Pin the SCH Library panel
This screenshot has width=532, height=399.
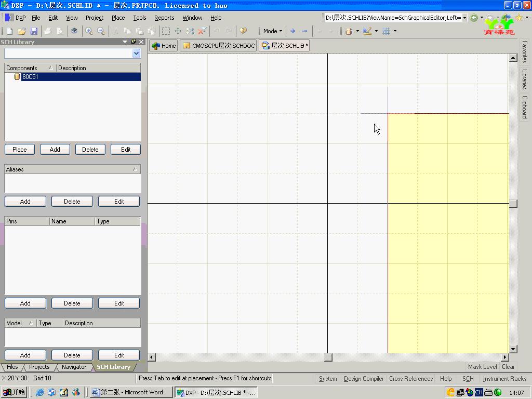click(x=134, y=42)
